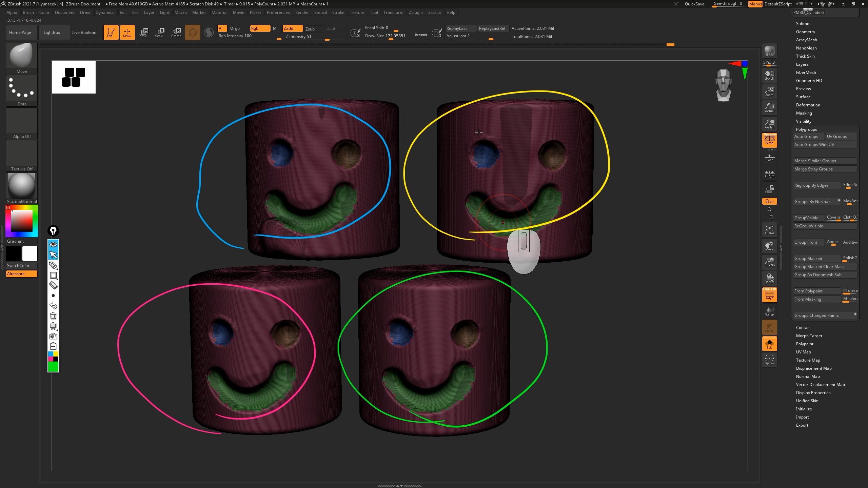Click the white secondary color swatch
Viewport: 868px width, 488px height.
30,253
